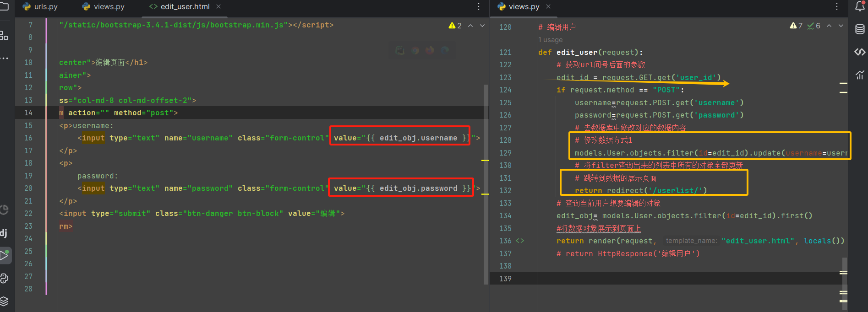Click the '# 获取url问号后面的参数' comment
The width and height of the screenshot is (868, 312).
[x=601, y=65]
